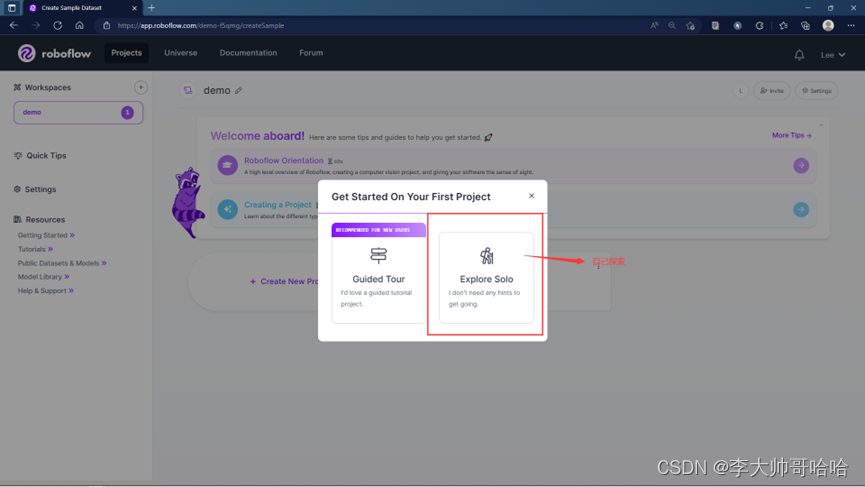The height and width of the screenshot is (487, 865).
Task: Open browser settings and more menu
Action: [851, 25]
